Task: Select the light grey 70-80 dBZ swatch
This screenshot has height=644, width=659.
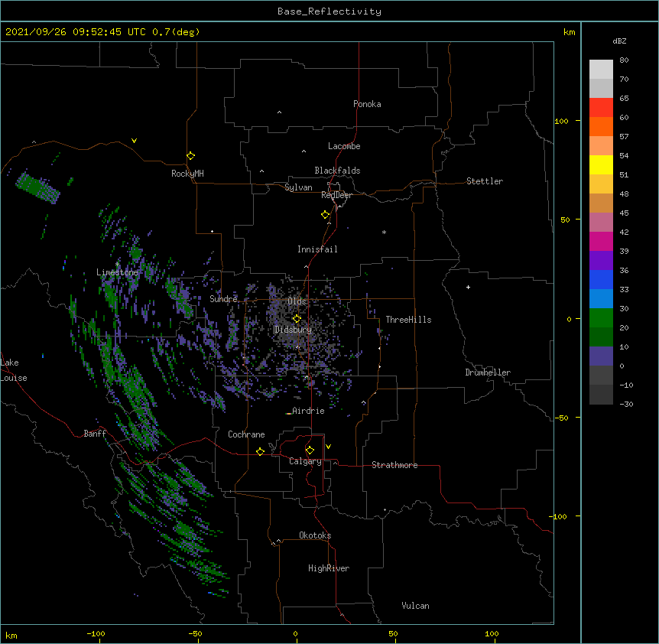Action: 601,70
